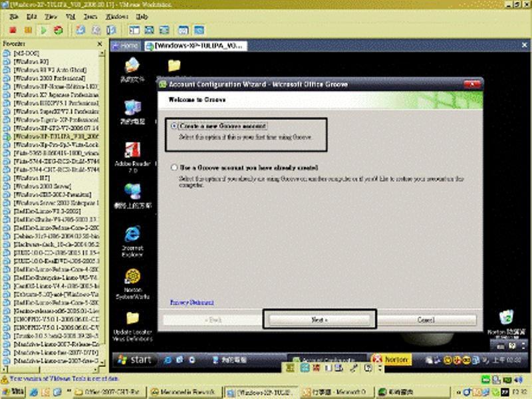Click the Summary View toolbar icon
The image size is (532, 399).
coord(184,30)
